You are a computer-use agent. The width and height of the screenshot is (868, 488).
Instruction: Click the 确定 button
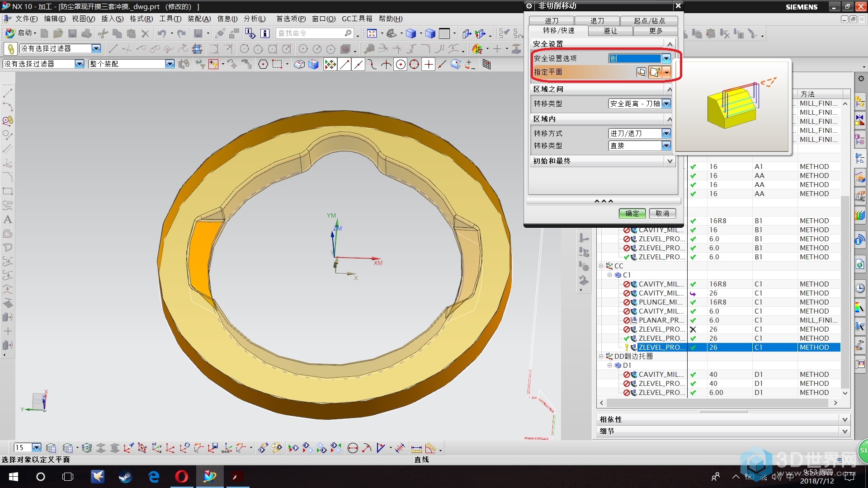coord(632,213)
